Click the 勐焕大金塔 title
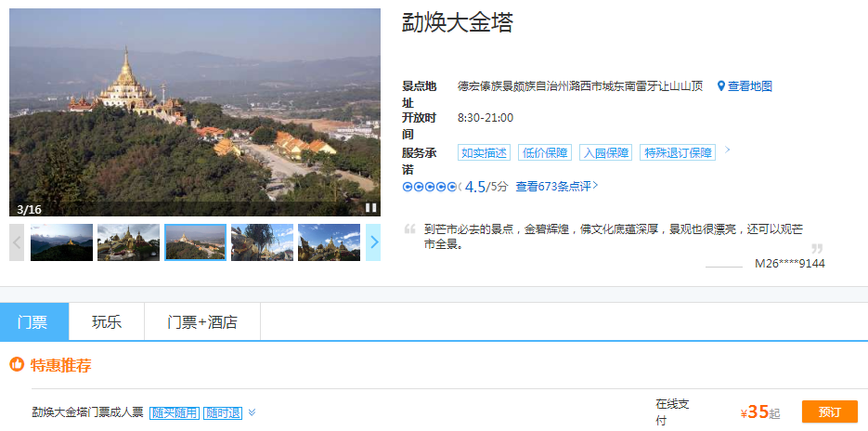Screen dimensions: 868x431 pyautogui.click(x=458, y=22)
